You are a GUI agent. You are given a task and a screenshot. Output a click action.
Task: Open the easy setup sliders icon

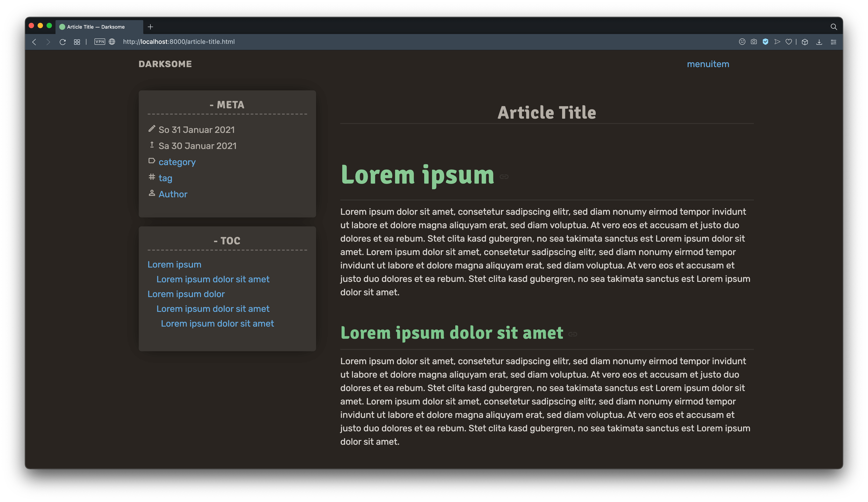tap(833, 42)
